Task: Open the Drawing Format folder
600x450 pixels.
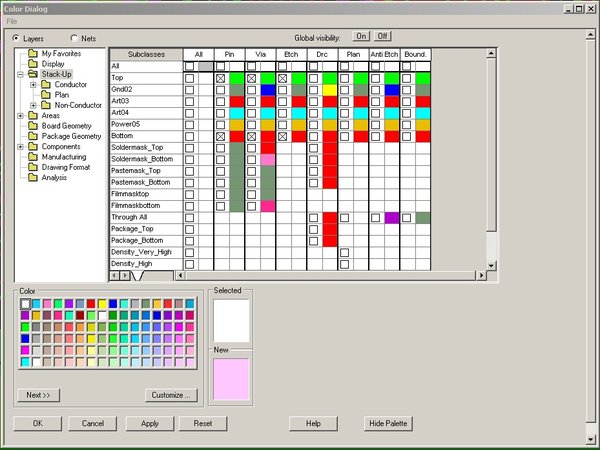Action: pos(66,167)
